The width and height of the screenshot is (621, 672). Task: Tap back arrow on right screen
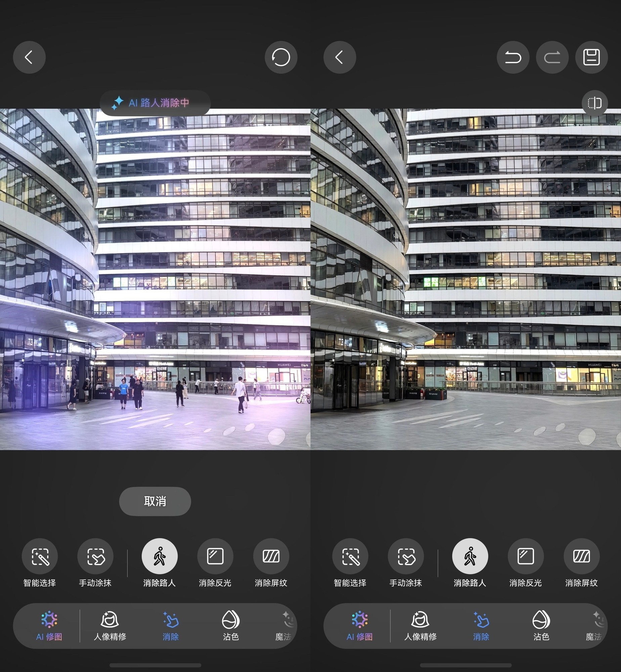pyautogui.click(x=340, y=57)
